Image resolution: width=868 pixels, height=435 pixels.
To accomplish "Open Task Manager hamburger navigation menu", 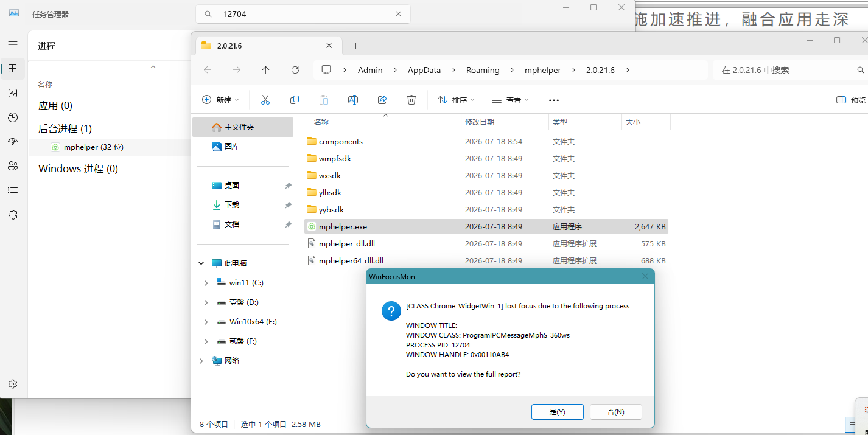I will pyautogui.click(x=13, y=44).
